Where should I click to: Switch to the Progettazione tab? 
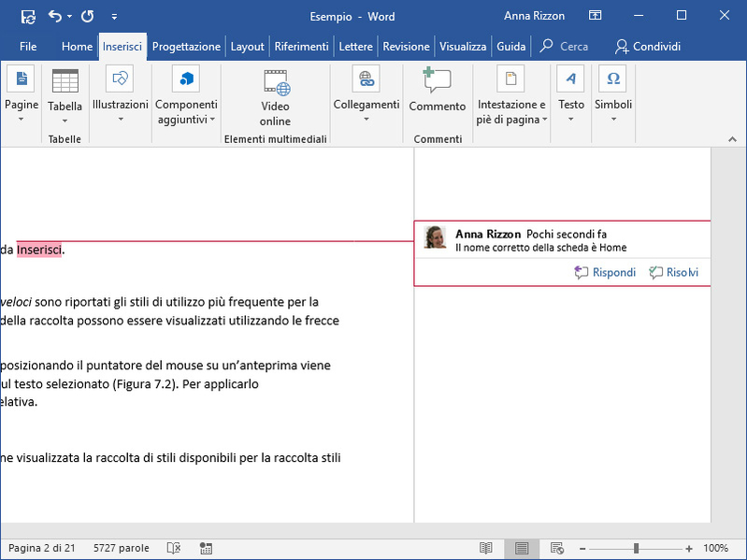[186, 47]
